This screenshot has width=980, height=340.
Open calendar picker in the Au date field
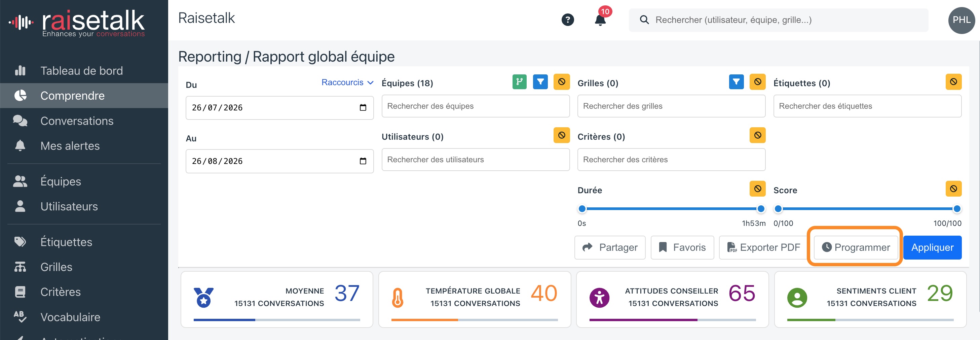click(363, 161)
